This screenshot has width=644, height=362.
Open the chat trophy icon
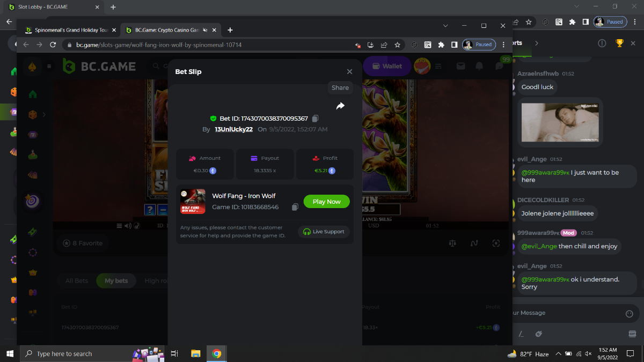pyautogui.click(x=619, y=43)
